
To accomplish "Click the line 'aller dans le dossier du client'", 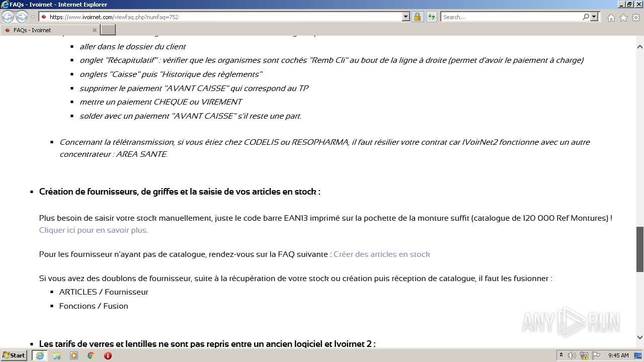I will [133, 47].
